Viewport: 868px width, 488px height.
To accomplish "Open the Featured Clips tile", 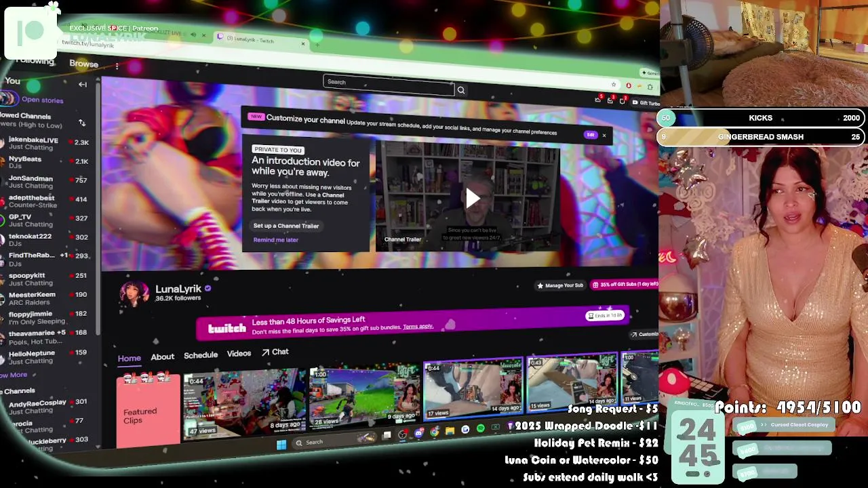I will (148, 411).
